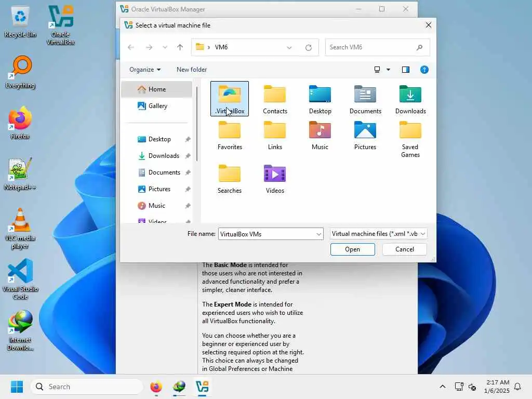Open the Windows Start menu
This screenshot has width=532, height=399.
coord(17,387)
